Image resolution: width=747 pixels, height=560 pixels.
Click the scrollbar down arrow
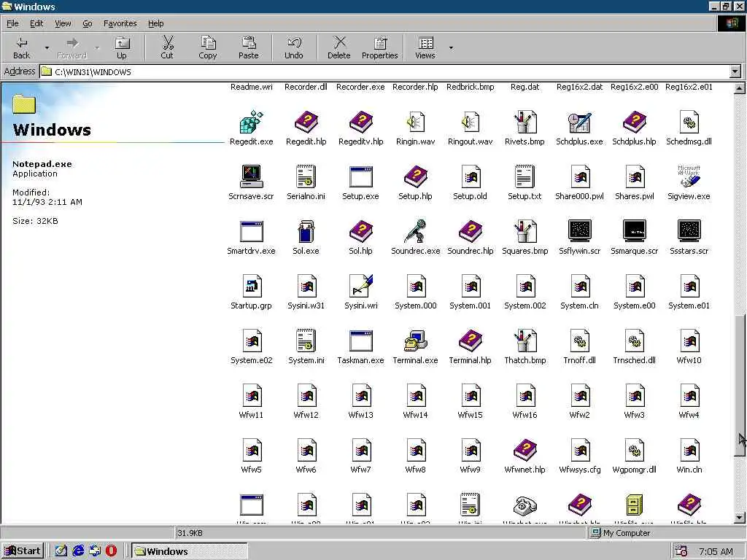pos(740,518)
